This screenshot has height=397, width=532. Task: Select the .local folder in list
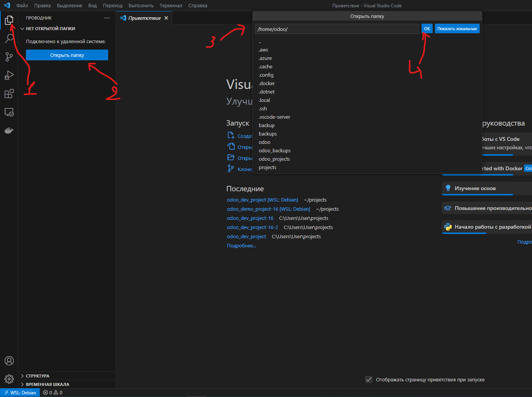pos(367,100)
